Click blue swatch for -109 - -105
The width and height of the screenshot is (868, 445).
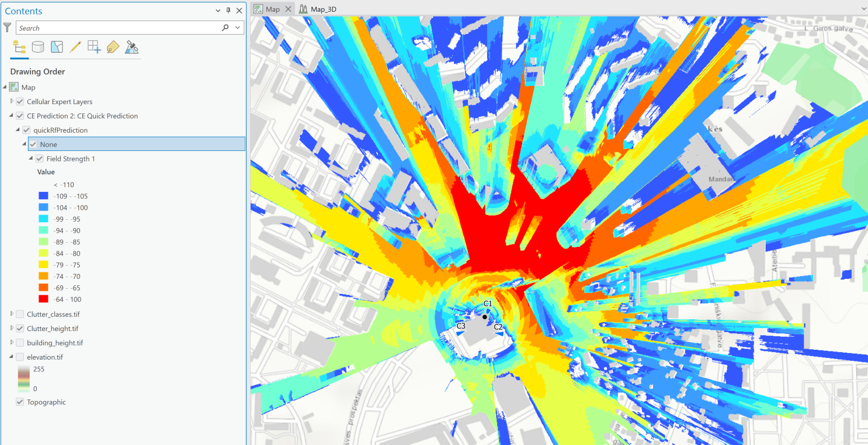(x=43, y=196)
